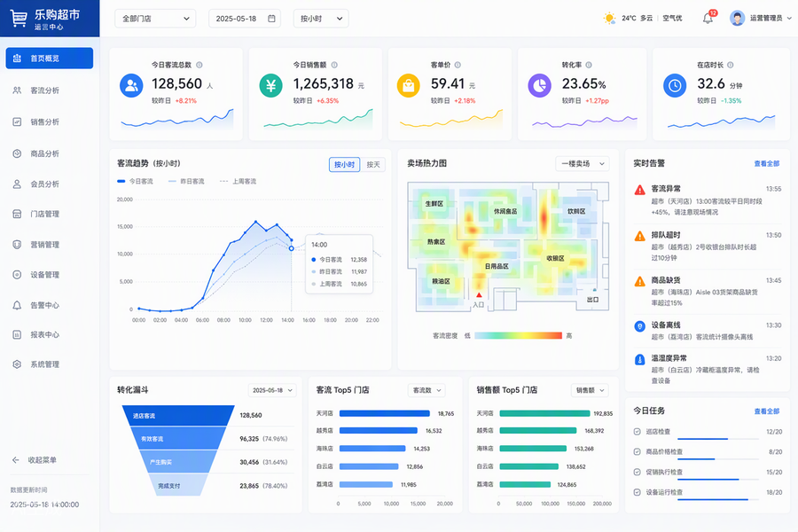
Task: Click the 14:00 point on trend chart
Action: click(x=291, y=248)
